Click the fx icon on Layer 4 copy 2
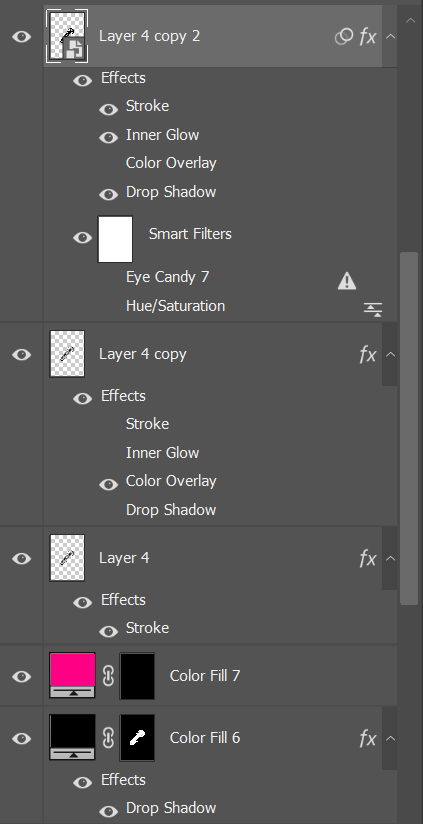Image resolution: width=423 pixels, height=824 pixels. 368,37
